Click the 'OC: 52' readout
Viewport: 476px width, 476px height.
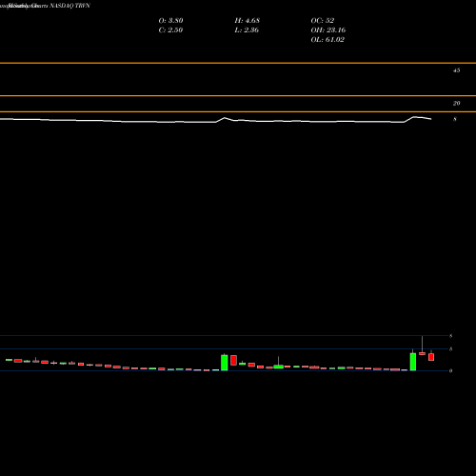323,21
